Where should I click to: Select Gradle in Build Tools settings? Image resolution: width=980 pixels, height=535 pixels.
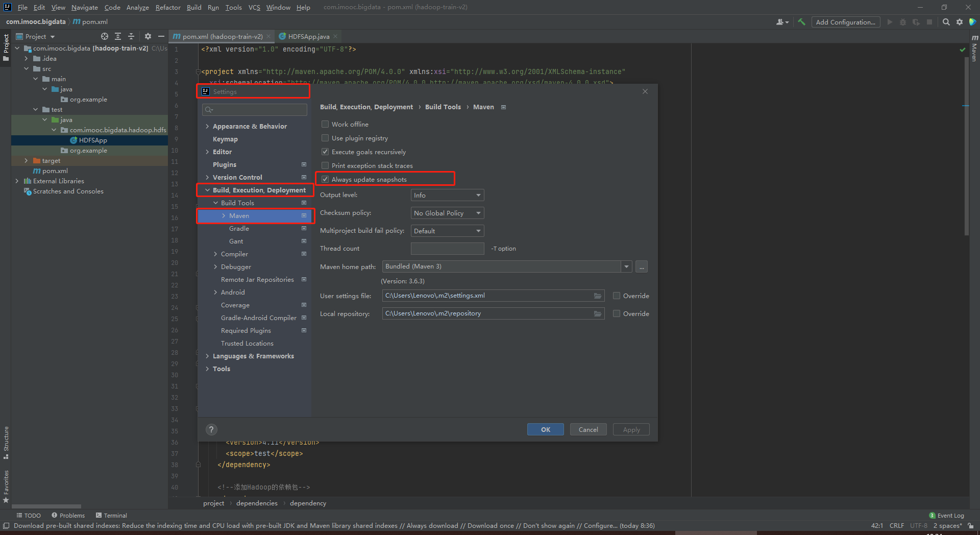click(239, 228)
